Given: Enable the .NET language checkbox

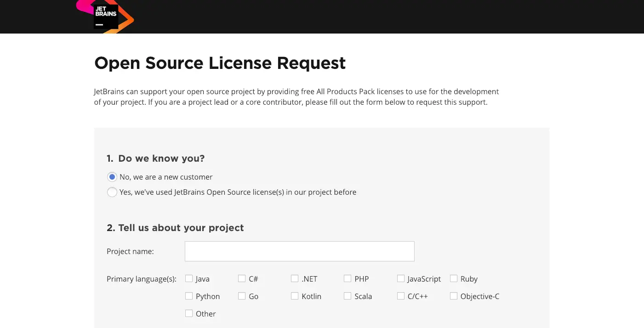Looking at the screenshot, I should click(x=295, y=278).
